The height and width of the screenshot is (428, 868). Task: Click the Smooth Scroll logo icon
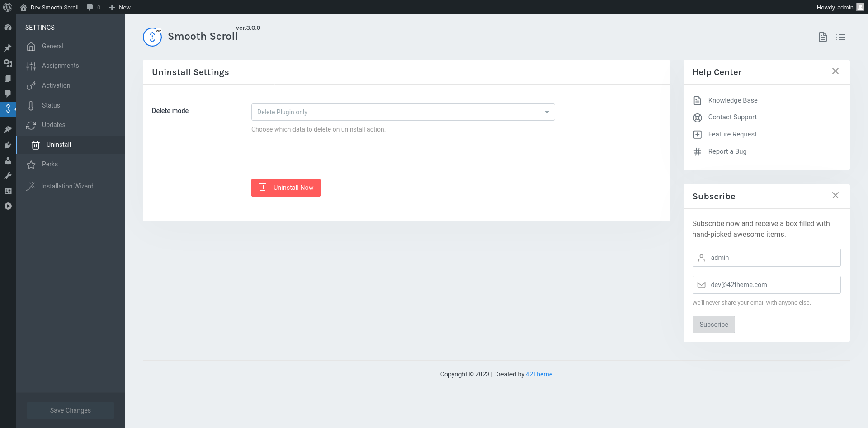152,37
